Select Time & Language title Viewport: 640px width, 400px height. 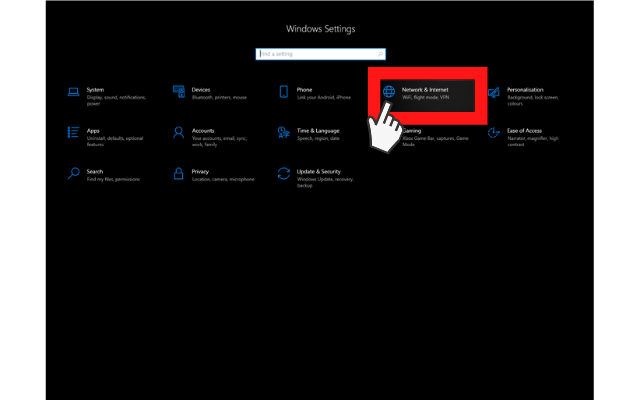coord(318,131)
